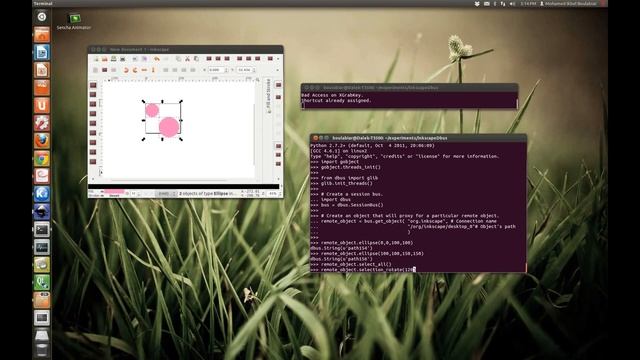Open System Settings from the launcher
The height and width of the screenshot is (360, 640).
pyautogui.click(x=42, y=123)
